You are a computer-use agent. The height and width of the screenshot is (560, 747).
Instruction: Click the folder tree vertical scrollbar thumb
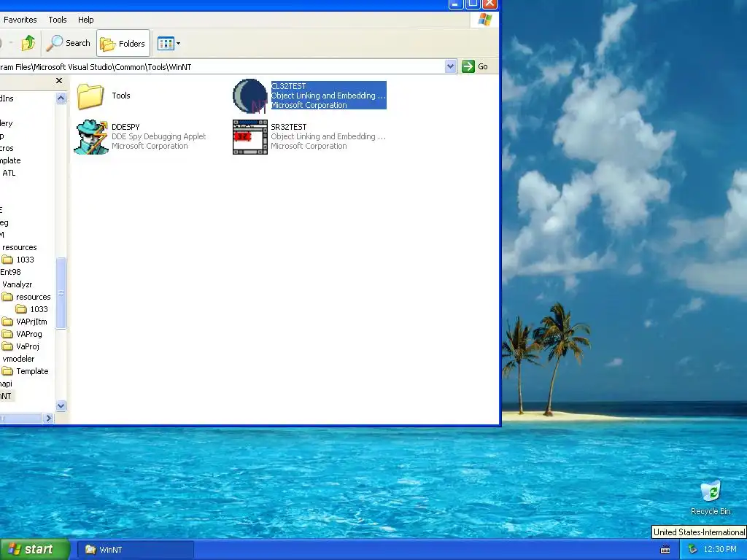pos(61,293)
